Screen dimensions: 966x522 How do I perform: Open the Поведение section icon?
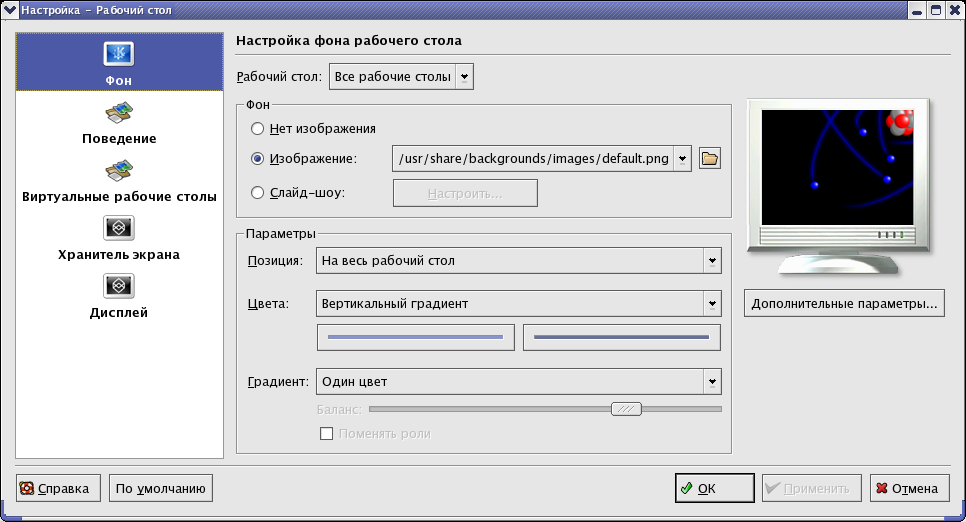pos(119,112)
